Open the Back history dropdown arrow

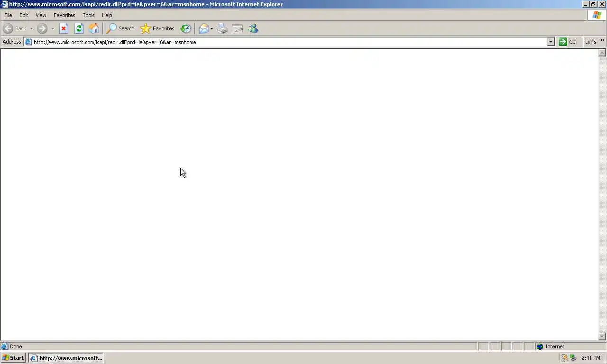31,28
